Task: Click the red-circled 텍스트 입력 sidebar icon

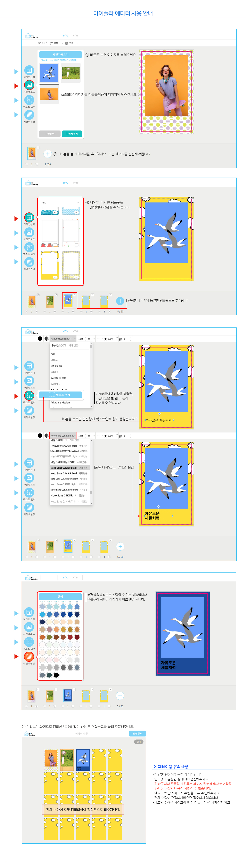Action: (x=29, y=396)
